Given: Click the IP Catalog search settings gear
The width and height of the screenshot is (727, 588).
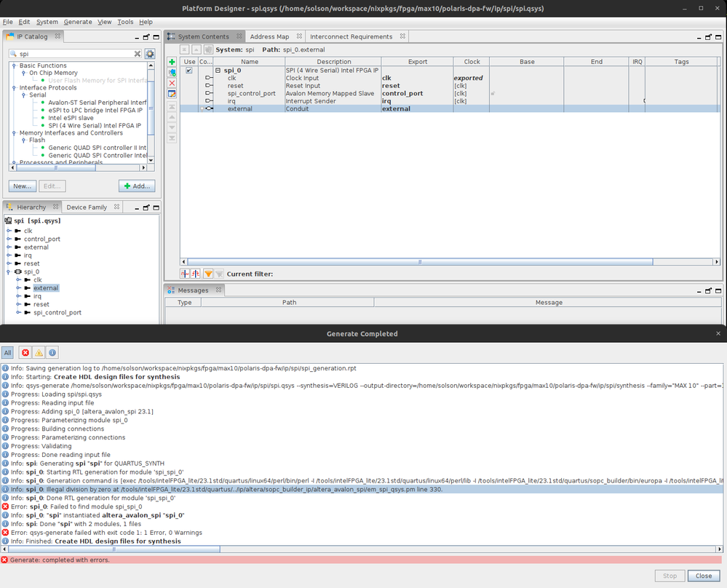Looking at the screenshot, I should pos(150,54).
